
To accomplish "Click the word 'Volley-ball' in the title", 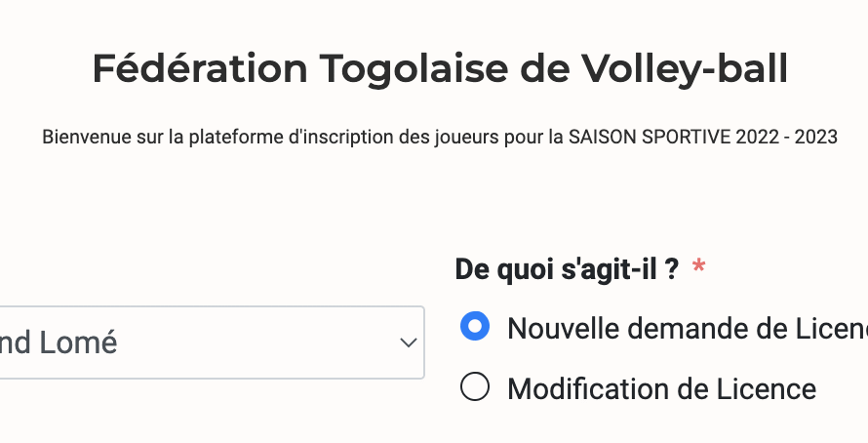I will [x=684, y=69].
